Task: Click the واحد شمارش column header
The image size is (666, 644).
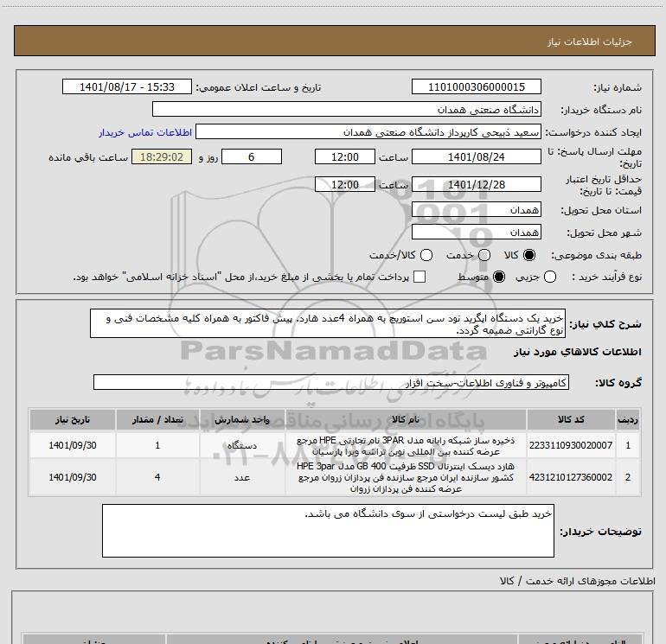Action: [242, 419]
